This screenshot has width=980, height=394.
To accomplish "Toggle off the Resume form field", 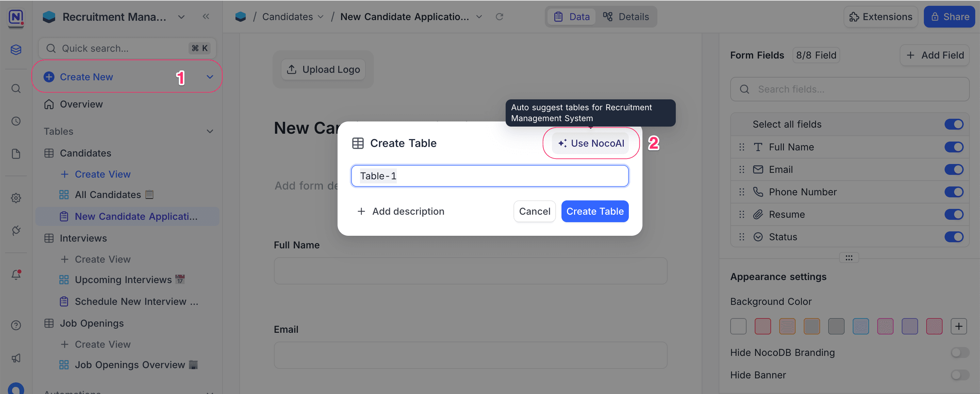I will point(954,214).
